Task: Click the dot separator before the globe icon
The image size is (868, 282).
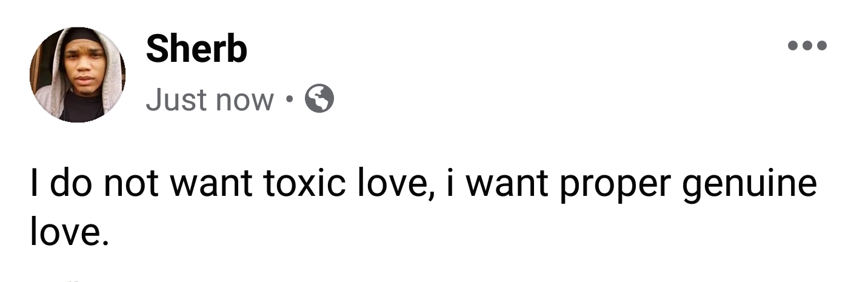Action: click(x=290, y=99)
